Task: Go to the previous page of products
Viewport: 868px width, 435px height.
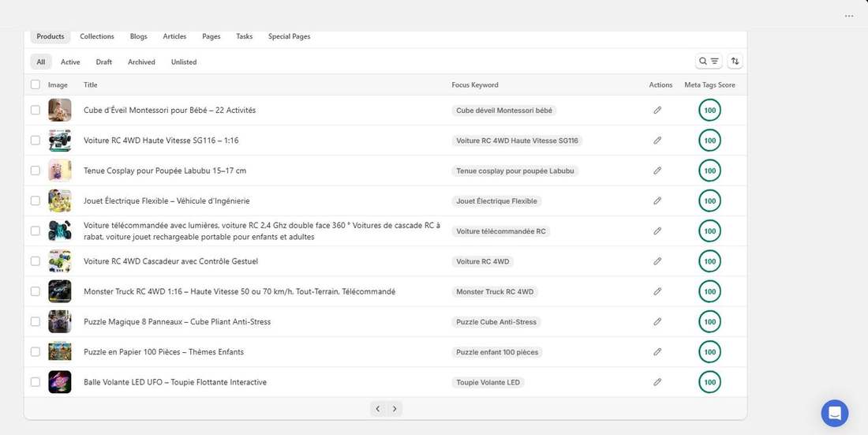Action: [x=377, y=409]
